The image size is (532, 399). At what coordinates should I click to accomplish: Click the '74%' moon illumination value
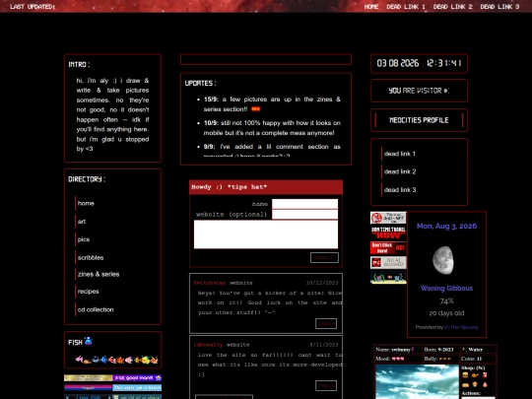click(x=446, y=301)
